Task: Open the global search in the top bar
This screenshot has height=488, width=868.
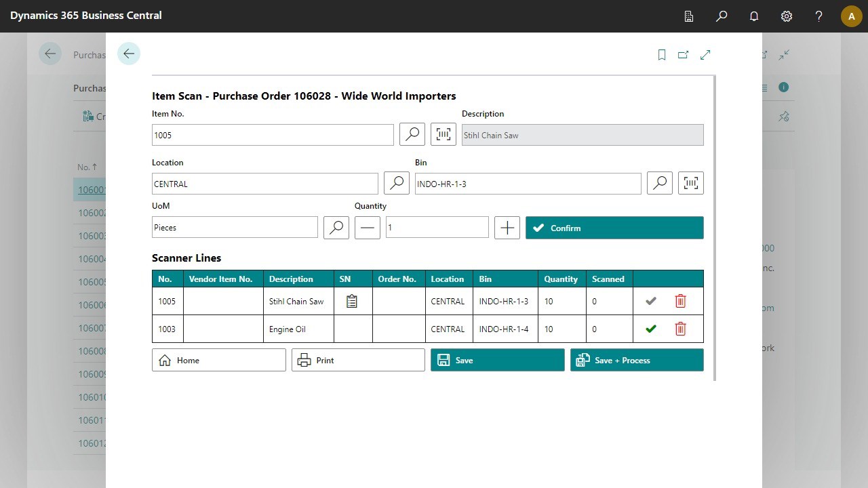Action: (721, 16)
